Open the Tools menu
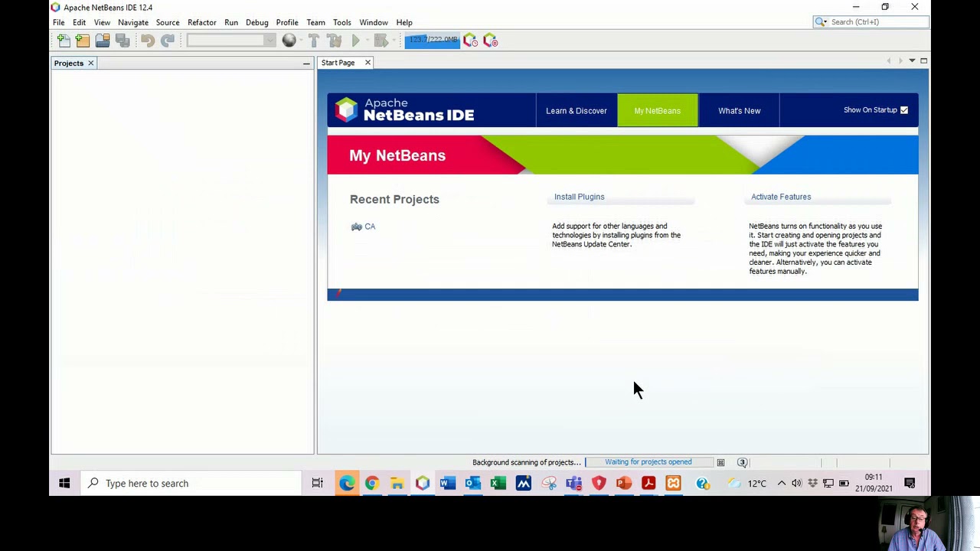Image resolution: width=980 pixels, height=551 pixels. point(342,22)
